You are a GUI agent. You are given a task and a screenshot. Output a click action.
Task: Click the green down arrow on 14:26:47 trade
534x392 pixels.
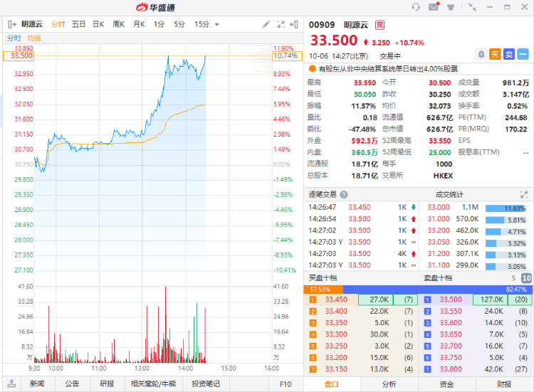414,207
